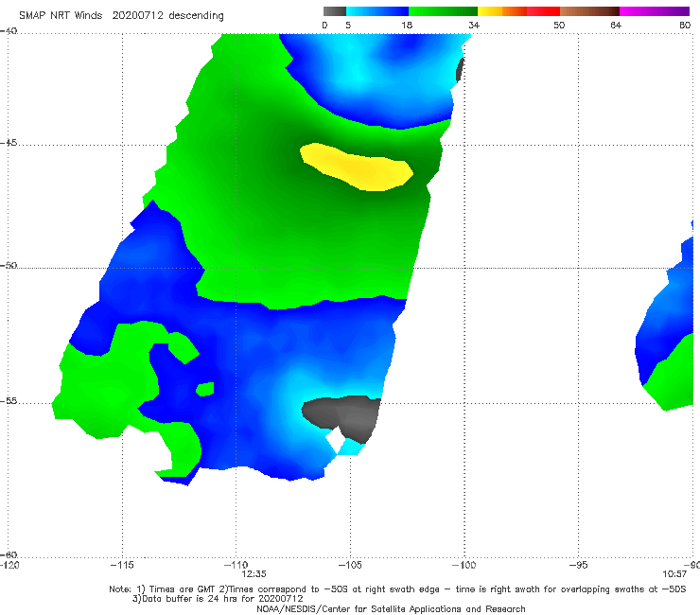Click colorbar value label 64
Screen dimensions: 700x615
pos(616,25)
